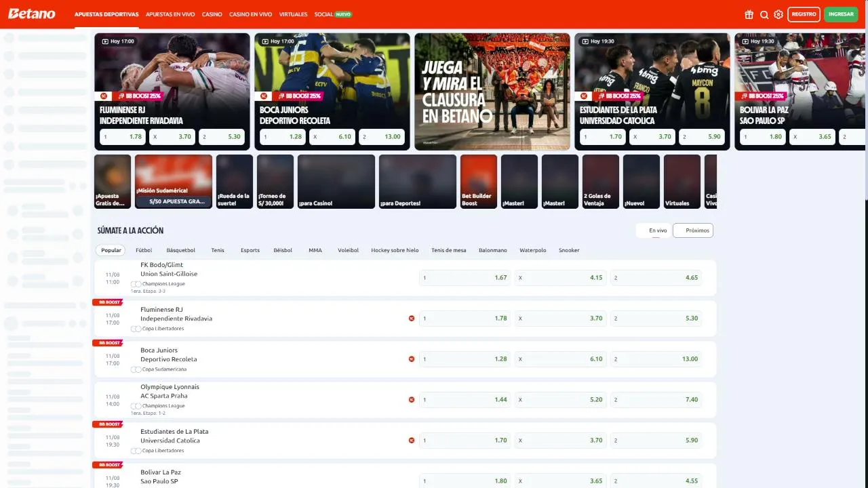Select the MMA filter
Screen dimensions: 868x488
[x=315, y=250]
